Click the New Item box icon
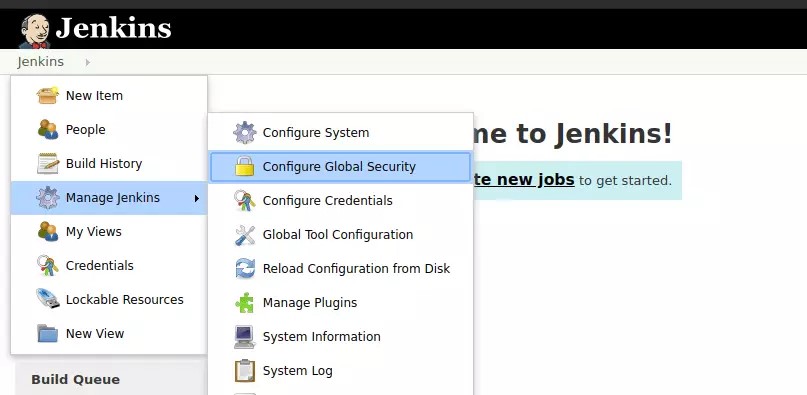This screenshot has height=395, width=807. 47,95
